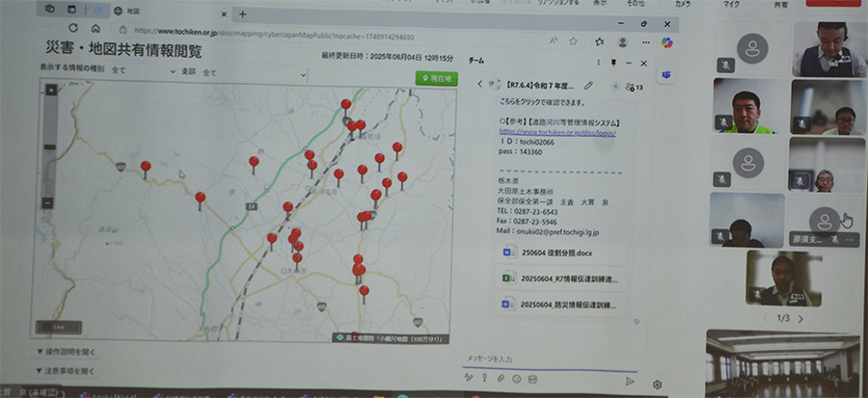Open the GIF picker icon

532,379
